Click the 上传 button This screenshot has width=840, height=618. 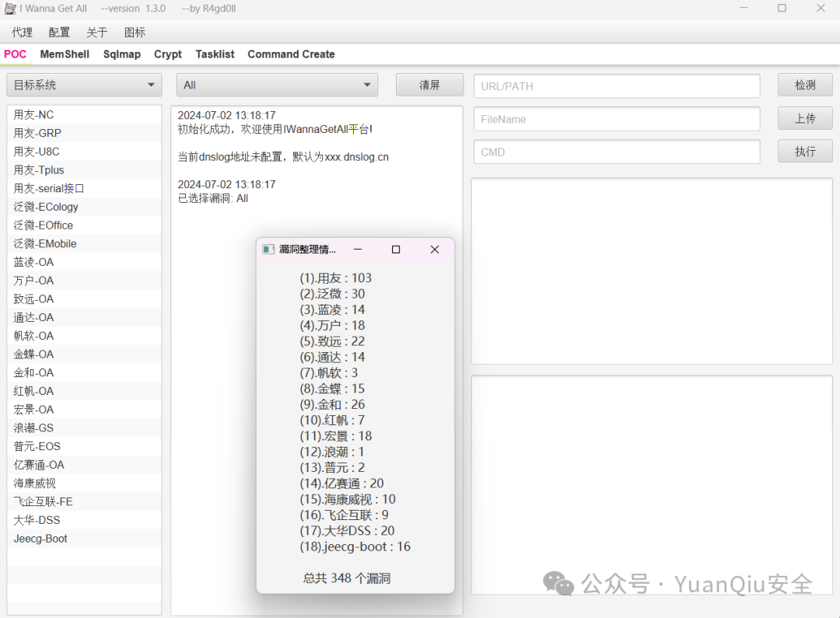point(805,118)
